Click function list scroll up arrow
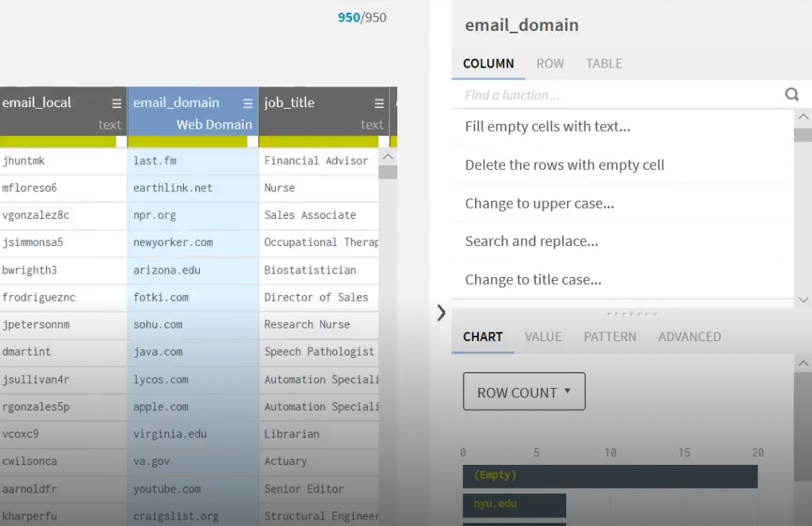 click(x=803, y=117)
